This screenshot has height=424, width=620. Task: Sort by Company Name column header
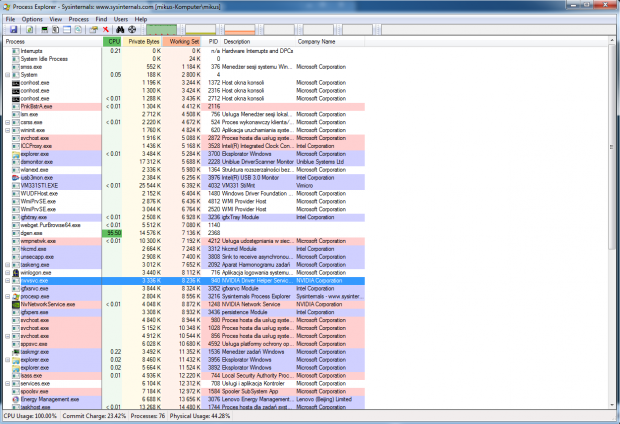pos(330,42)
